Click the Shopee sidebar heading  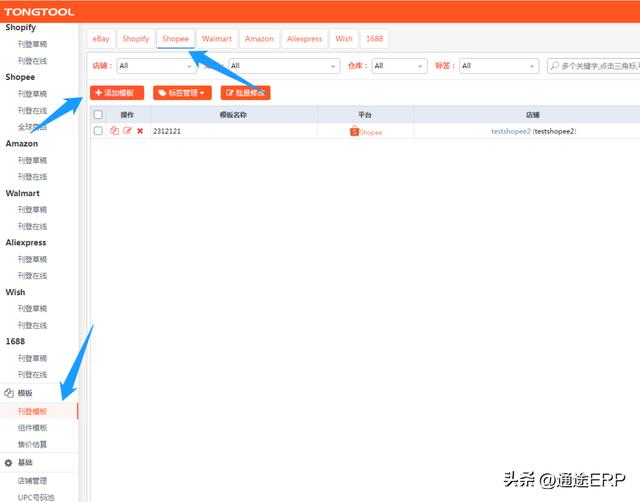(20, 77)
